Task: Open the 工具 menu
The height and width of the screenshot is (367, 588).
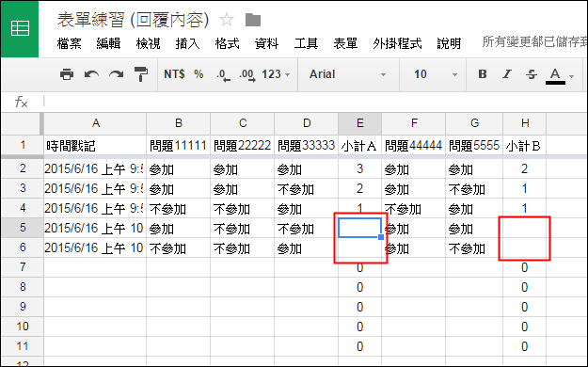Action: tap(306, 43)
